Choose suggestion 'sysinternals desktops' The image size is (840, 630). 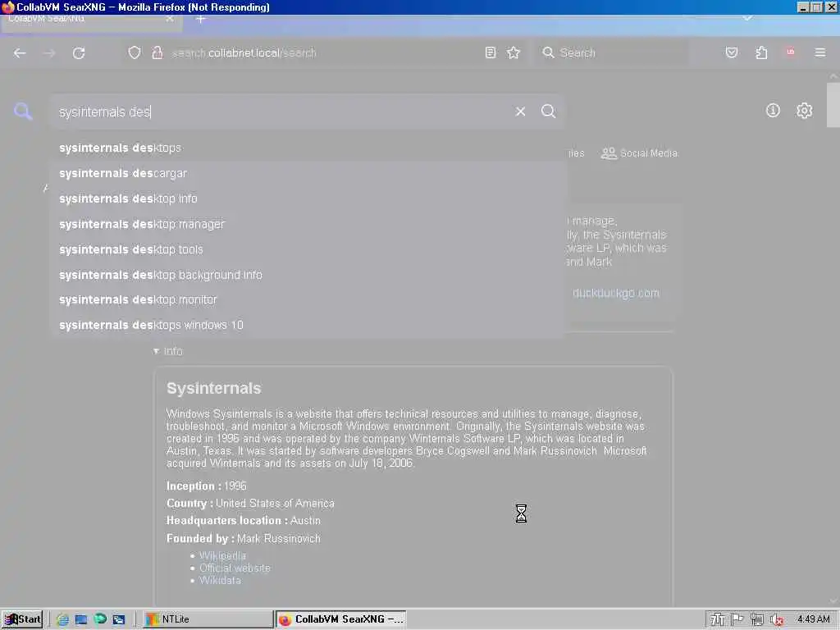pos(308,148)
